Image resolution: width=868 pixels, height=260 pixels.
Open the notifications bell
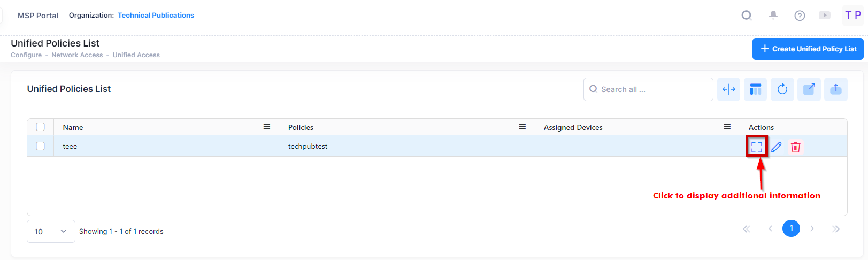click(x=773, y=16)
